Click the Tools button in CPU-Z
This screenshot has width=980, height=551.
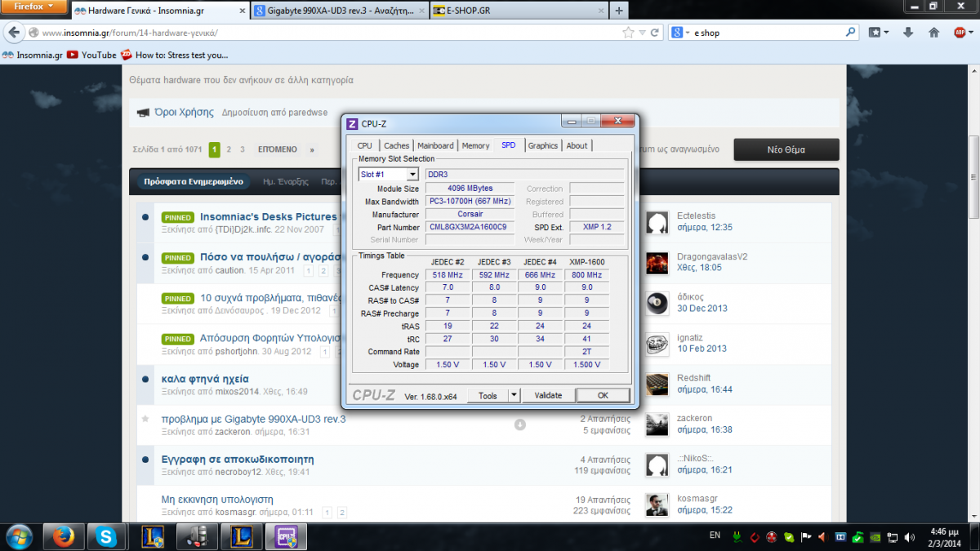click(488, 395)
